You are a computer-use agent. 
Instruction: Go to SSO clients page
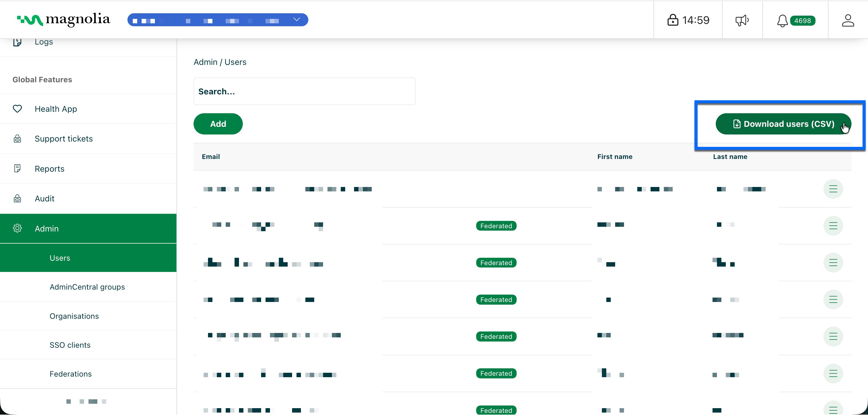point(70,345)
